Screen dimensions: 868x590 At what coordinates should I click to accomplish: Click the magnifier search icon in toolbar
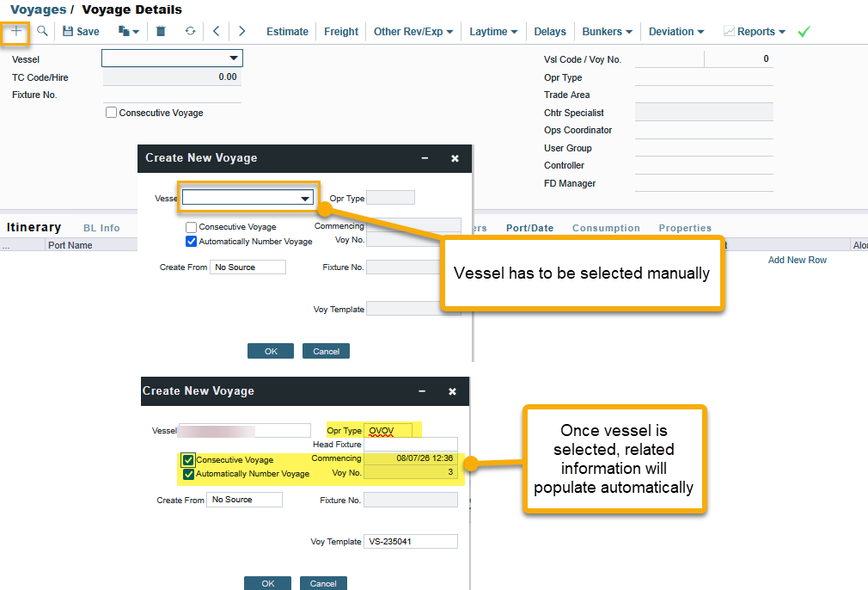pos(42,32)
